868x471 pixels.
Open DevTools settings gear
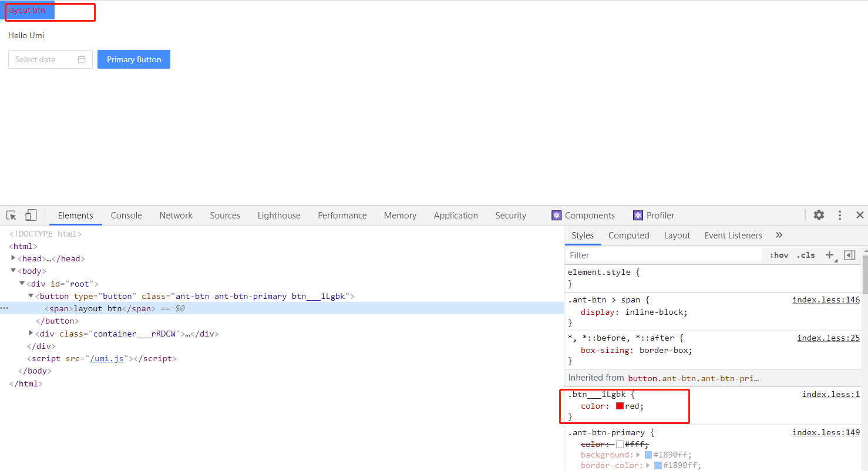(x=819, y=215)
